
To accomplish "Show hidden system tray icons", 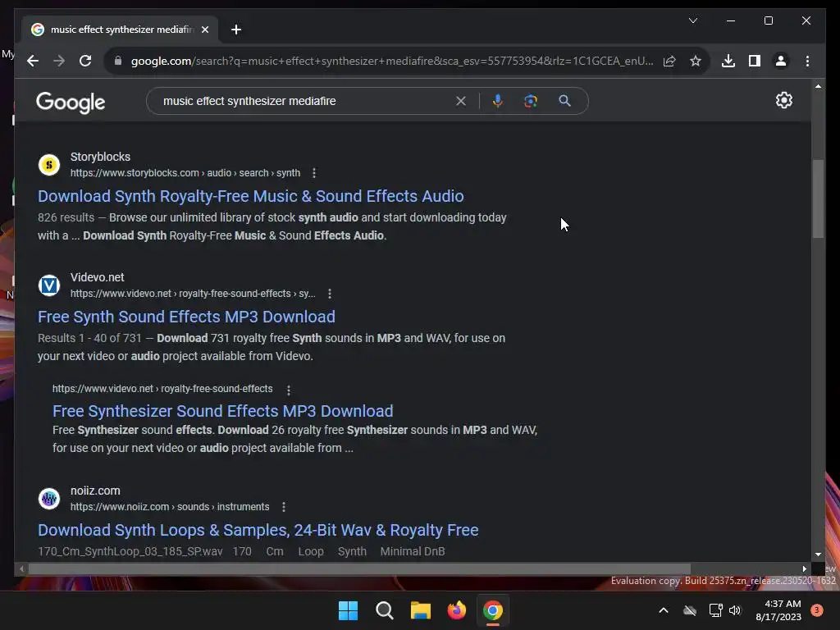I will click(663, 610).
